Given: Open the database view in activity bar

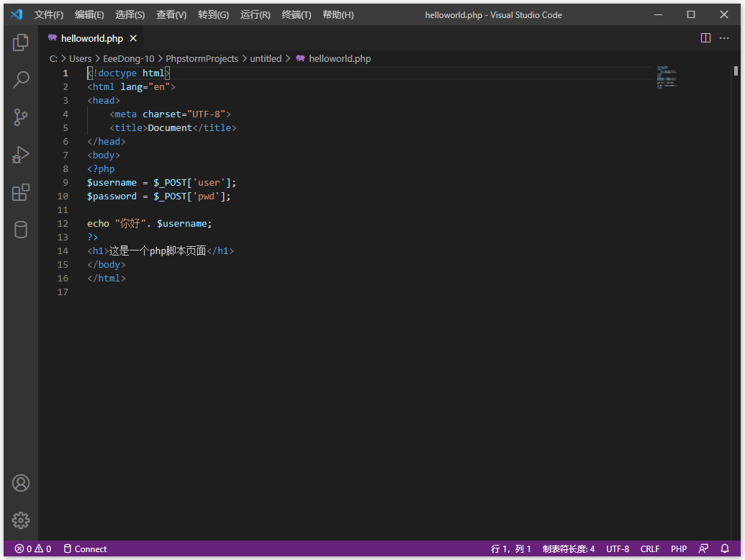Looking at the screenshot, I should pyautogui.click(x=21, y=230).
